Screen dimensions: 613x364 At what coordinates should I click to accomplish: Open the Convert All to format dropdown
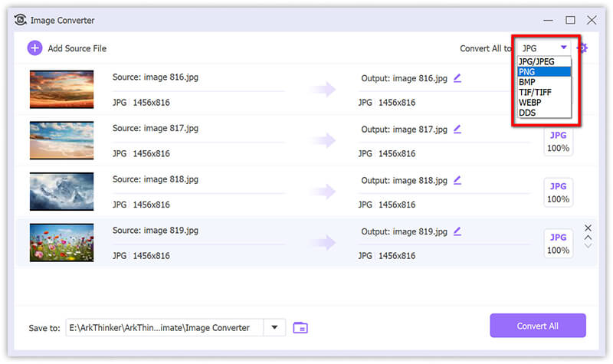(544, 48)
